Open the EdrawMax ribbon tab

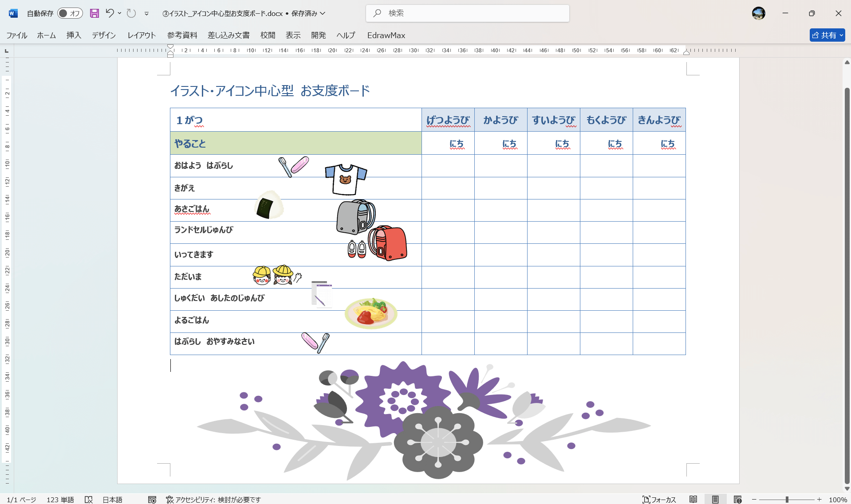[386, 35]
